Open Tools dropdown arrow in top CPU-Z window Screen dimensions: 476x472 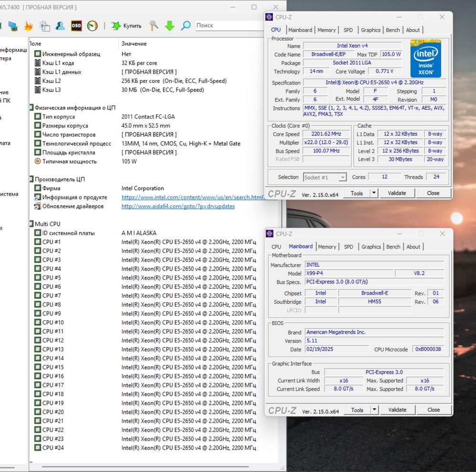coord(374,193)
